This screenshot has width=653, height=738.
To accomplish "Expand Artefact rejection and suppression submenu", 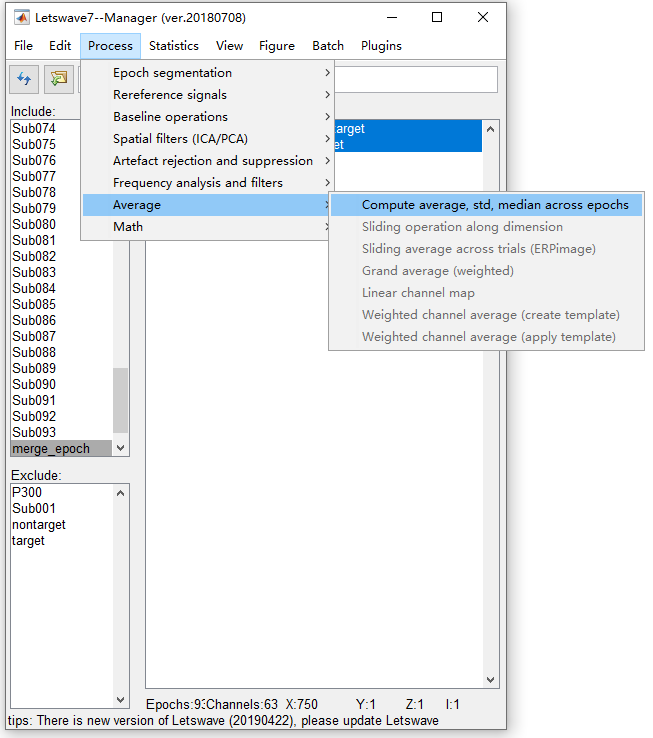I will [x=207, y=160].
